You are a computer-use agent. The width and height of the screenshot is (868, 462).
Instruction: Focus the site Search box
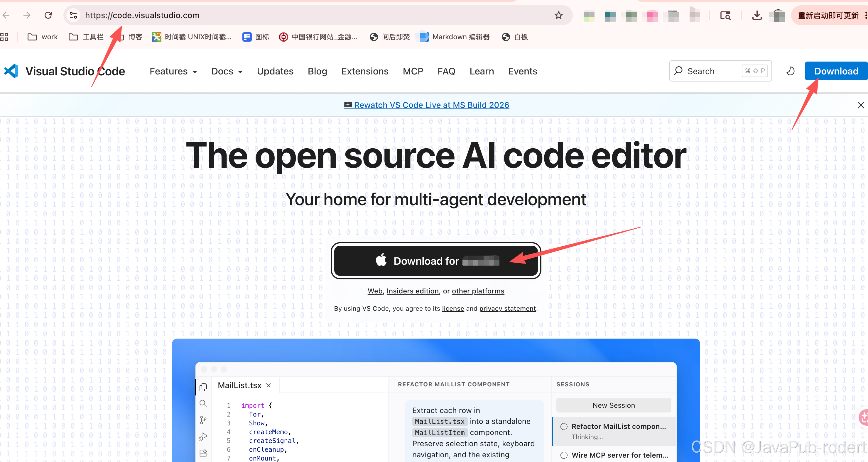pos(720,71)
